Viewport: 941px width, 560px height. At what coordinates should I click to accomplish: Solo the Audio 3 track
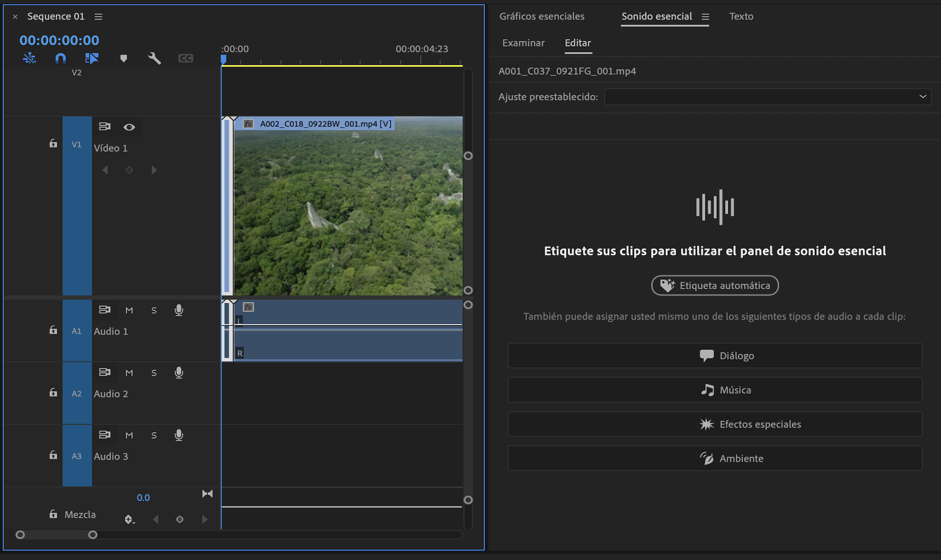[154, 435]
